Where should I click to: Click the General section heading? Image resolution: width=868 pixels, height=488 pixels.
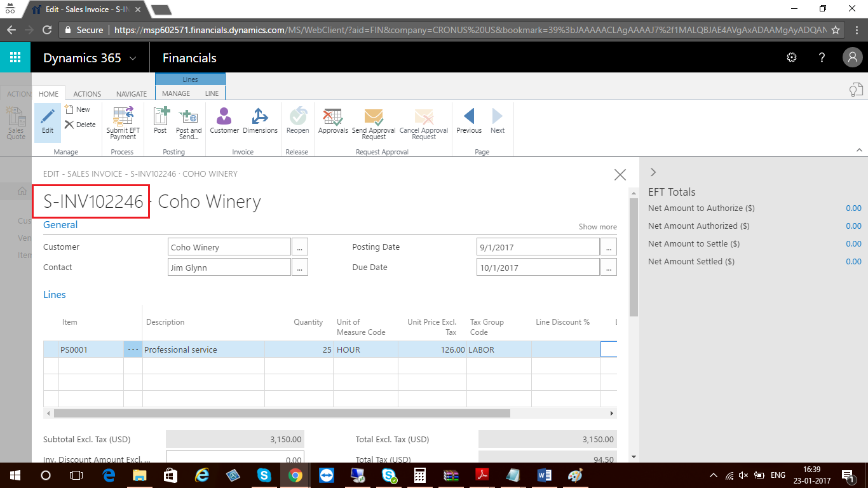(60, 225)
